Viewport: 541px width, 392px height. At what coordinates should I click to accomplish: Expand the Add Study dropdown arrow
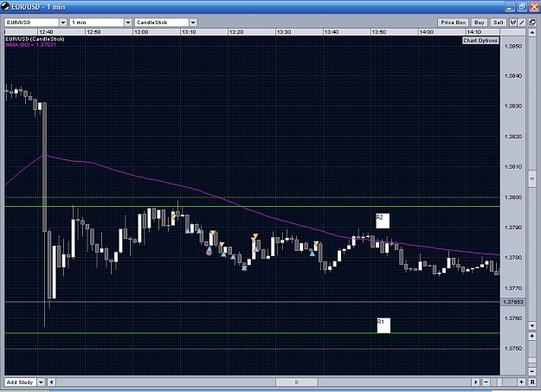(x=41, y=382)
